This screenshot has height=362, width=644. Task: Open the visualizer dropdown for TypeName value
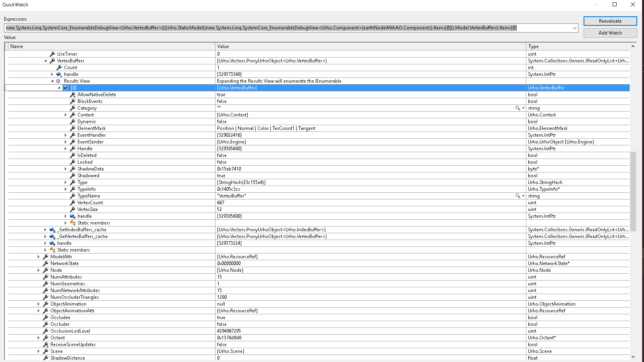pyautogui.click(x=523, y=196)
